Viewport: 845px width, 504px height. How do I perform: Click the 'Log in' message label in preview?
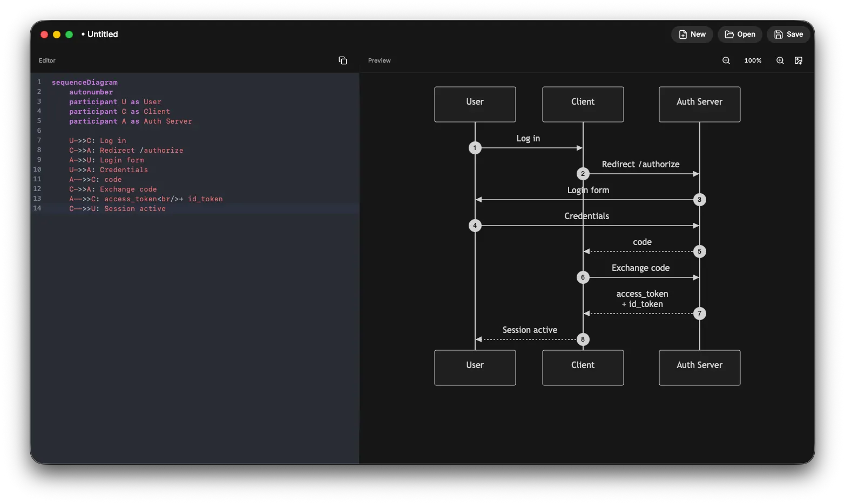(528, 139)
